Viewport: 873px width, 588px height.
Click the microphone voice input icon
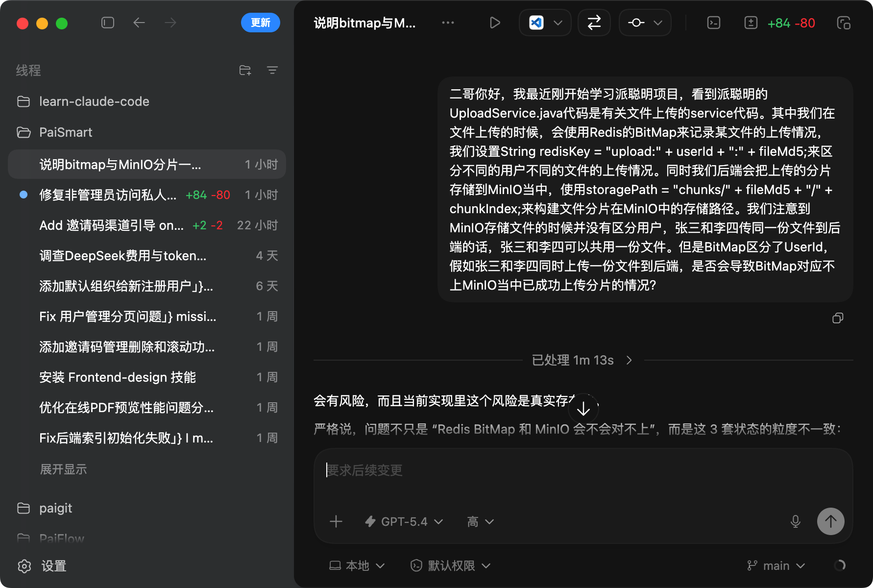pos(796,521)
